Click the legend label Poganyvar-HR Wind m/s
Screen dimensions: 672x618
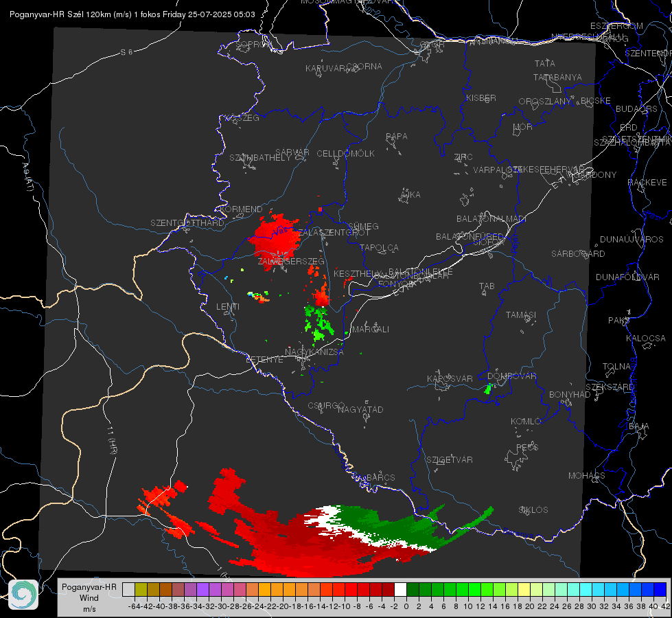(x=89, y=598)
